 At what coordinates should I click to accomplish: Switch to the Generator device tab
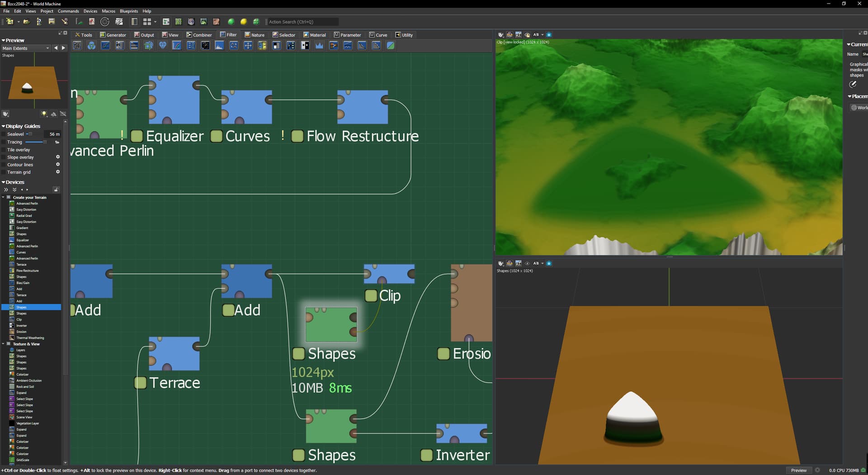[113, 35]
